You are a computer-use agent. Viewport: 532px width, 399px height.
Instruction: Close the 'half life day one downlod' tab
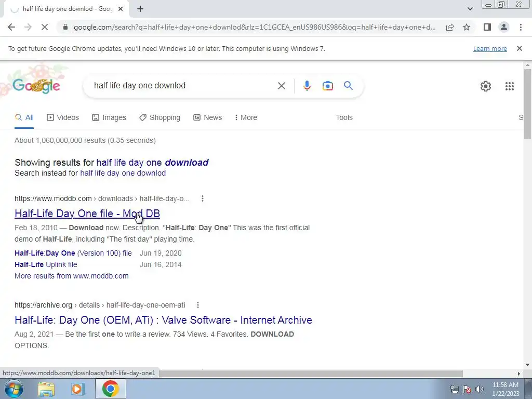[121, 9]
